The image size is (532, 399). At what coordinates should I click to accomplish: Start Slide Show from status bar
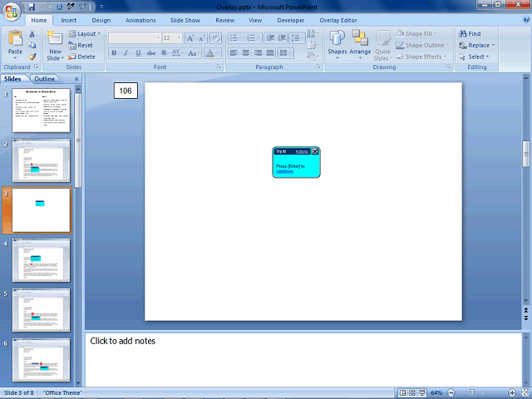point(422,393)
